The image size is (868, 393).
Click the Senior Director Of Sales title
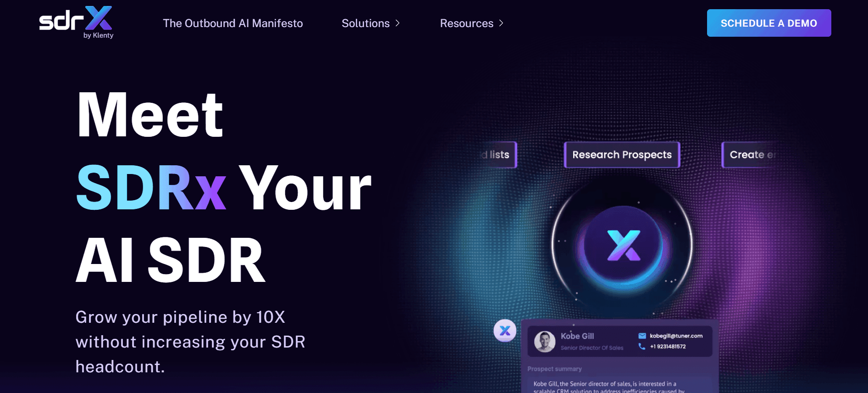coord(592,348)
